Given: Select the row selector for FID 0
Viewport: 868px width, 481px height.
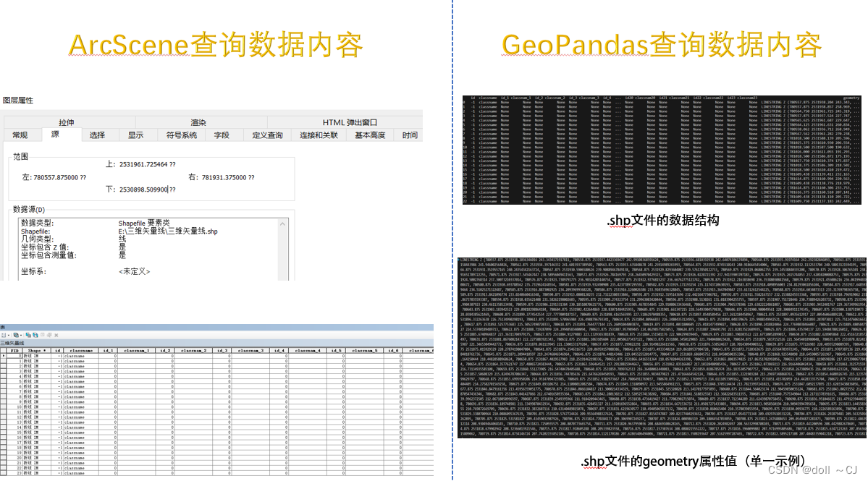Looking at the screenshot, I should click(x=4, y=355).
